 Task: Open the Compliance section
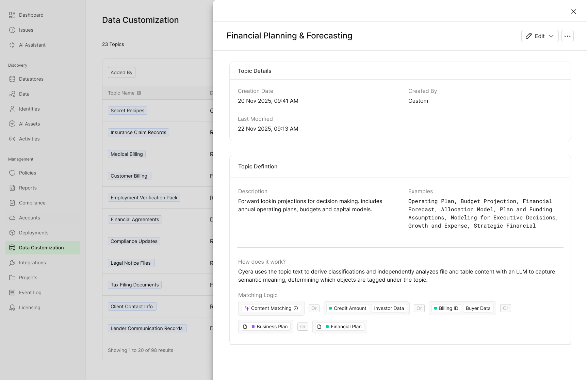pyautogui.click(x=32, y=202)
